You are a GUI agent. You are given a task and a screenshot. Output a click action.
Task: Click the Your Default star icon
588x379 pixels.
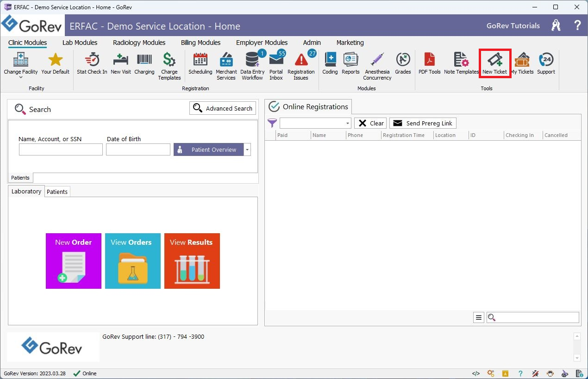point(55,63)
